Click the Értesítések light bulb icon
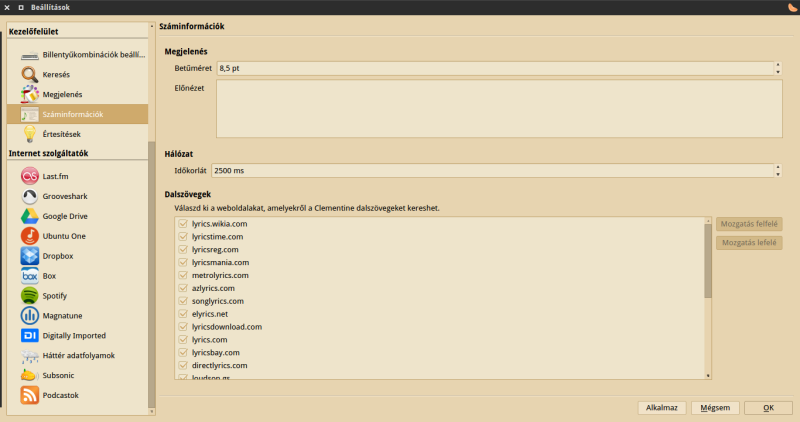The width and height of the screenshot is (800, 422). tap(30, 134)
